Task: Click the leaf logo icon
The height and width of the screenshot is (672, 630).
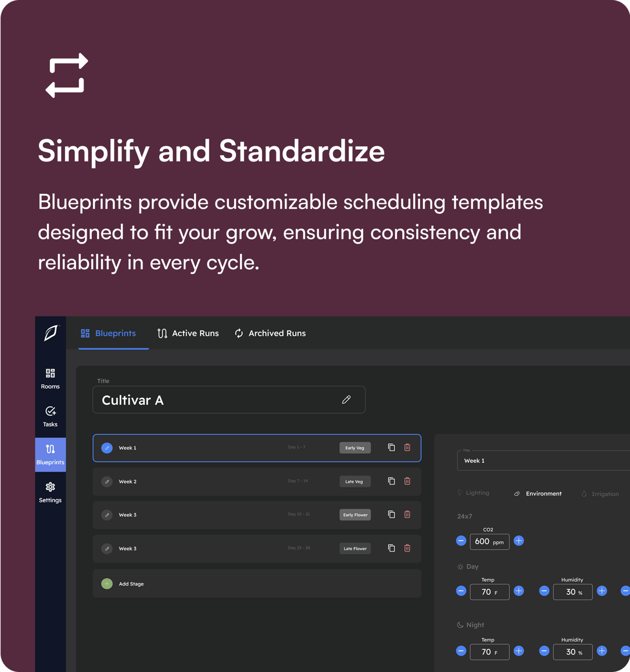Action: pos(51,333)
